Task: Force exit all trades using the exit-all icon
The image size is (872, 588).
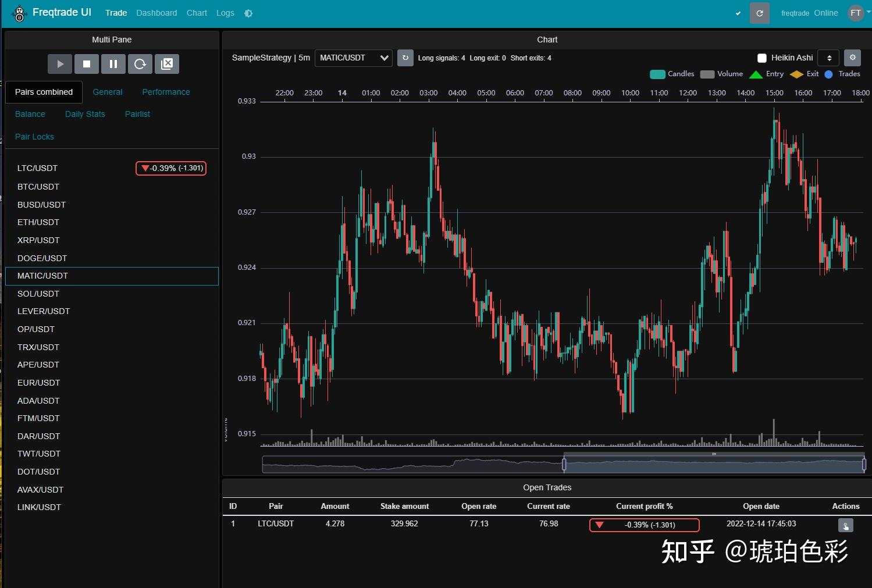Action: (167, 64)
